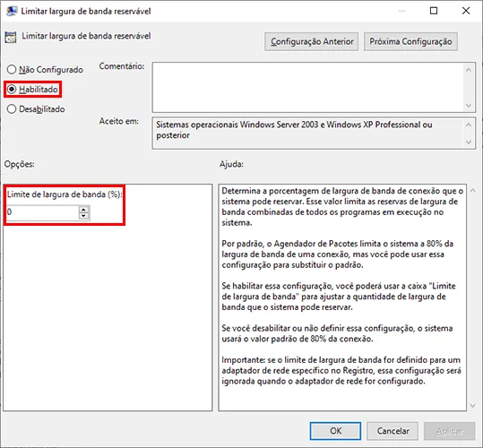This screenshot has height=448, width=483.
Task: Click the Ajuda panel scroll down arrow
Action: coord(473,406)
